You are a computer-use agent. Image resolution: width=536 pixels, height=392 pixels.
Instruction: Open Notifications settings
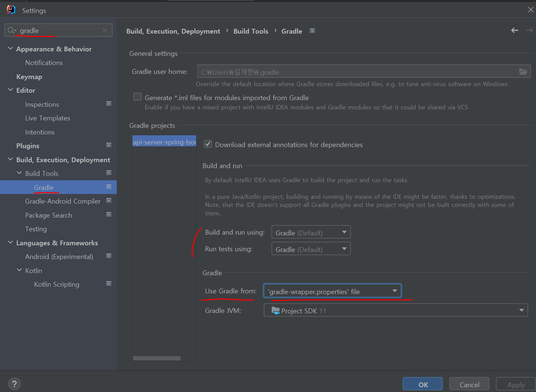point(44,63)
